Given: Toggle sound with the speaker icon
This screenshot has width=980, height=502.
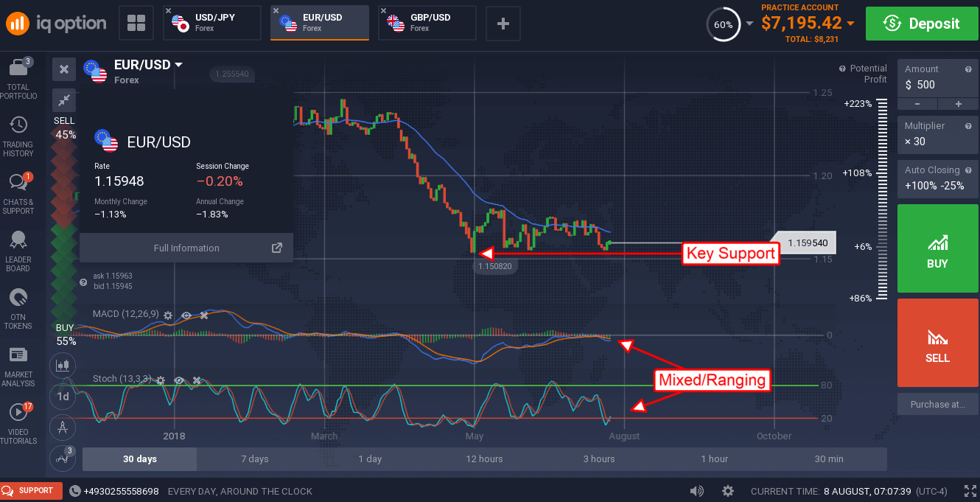Looking at the screenshot, I should click(696, 491).
